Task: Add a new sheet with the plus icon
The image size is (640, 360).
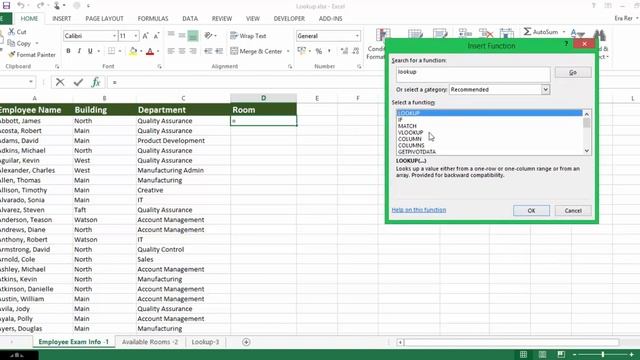Action: tap(246, 342)
